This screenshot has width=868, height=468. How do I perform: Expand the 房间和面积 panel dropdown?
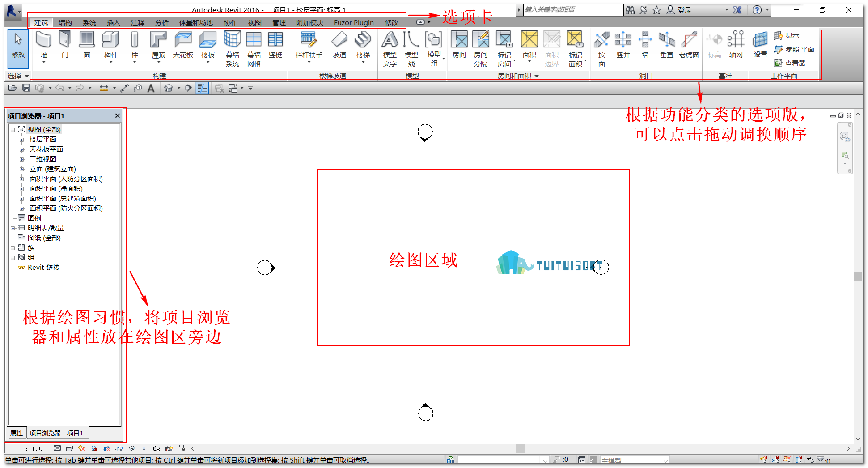point(518,76)
